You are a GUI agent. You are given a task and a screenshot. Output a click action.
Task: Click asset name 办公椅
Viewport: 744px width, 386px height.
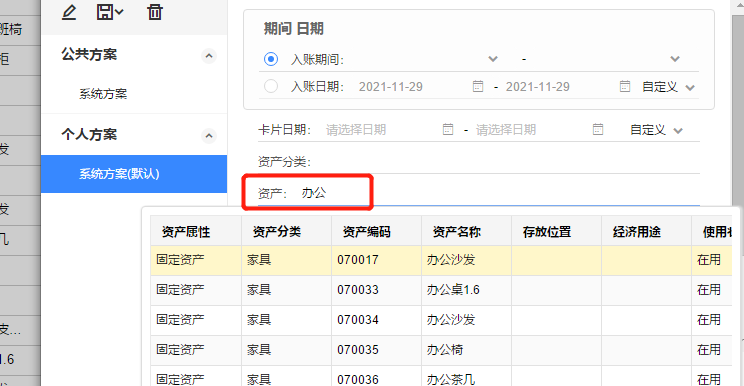(445, 349)
